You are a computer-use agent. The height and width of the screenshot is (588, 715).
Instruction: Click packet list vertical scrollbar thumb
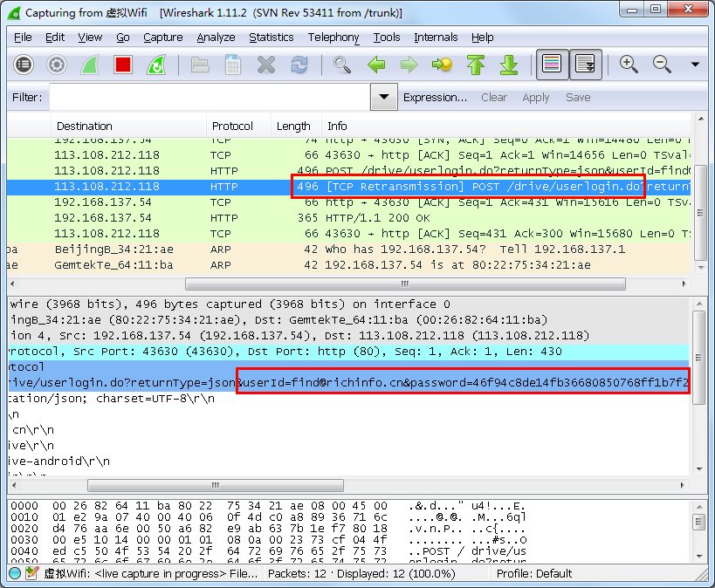(701, 212)
